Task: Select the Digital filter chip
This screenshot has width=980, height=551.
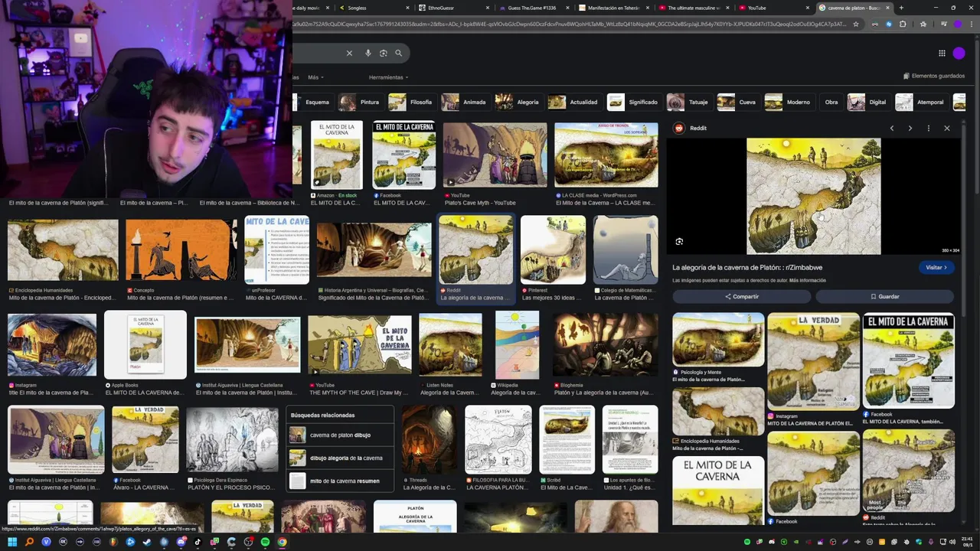Action: click(868, 102)
